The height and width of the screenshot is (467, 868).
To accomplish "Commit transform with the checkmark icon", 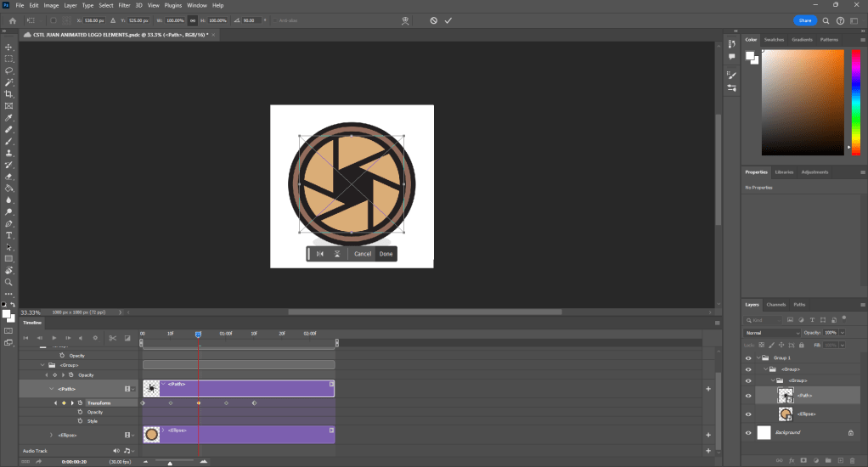I will click(448, 20).
